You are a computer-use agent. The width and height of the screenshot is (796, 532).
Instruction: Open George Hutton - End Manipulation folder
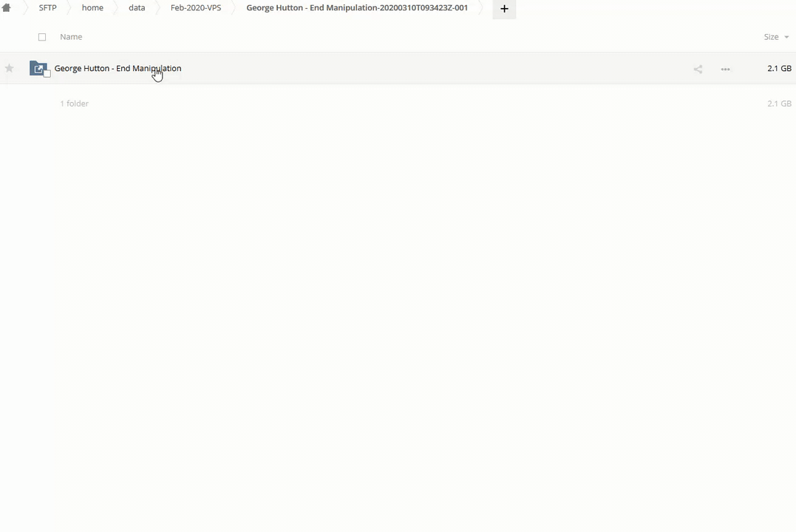point(118,69)
